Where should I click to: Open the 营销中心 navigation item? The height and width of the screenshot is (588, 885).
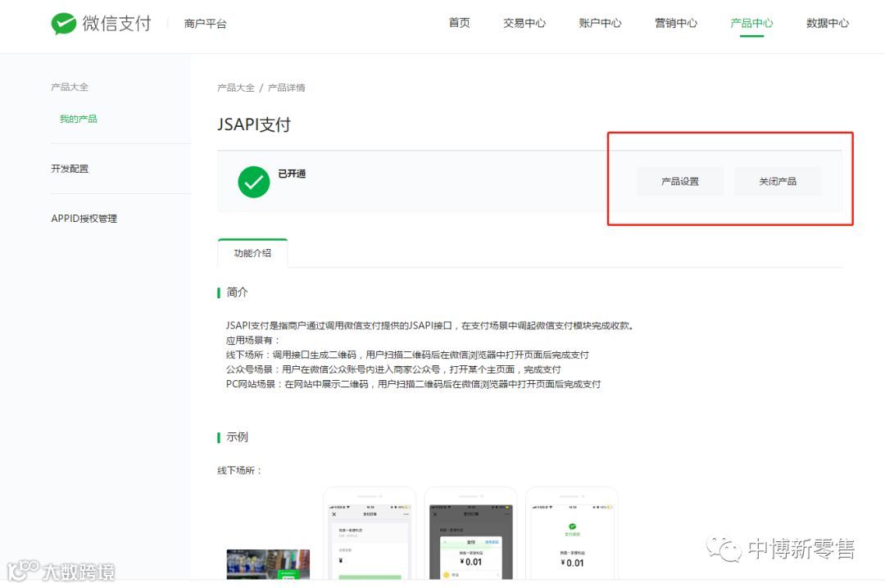(675, 23)
